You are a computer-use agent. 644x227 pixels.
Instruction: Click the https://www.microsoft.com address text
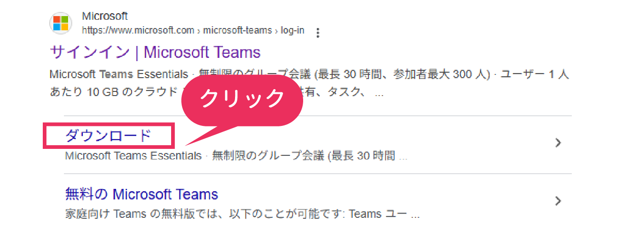pos(138,31)
